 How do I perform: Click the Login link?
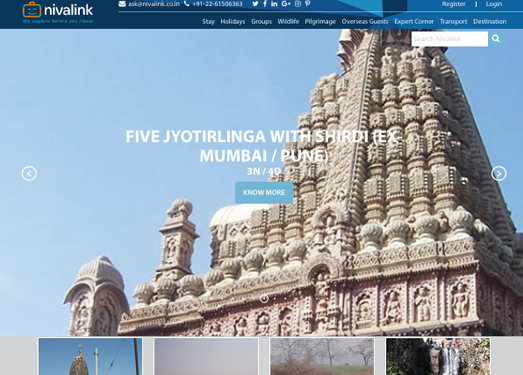click(494, 4)
